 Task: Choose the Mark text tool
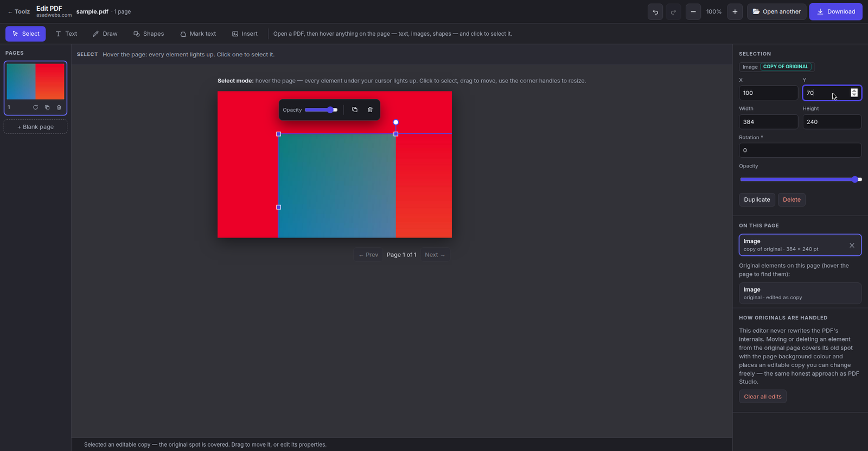tap(198, 34)
